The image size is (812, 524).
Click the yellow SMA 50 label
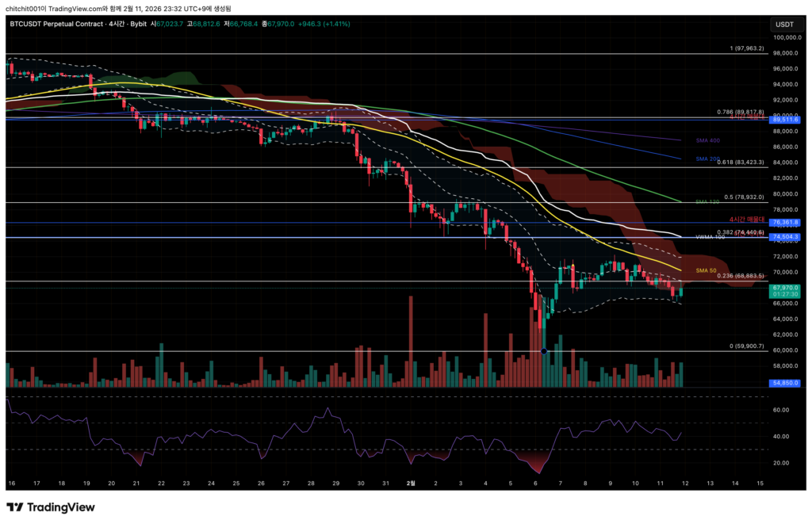(x=706, y=270)
